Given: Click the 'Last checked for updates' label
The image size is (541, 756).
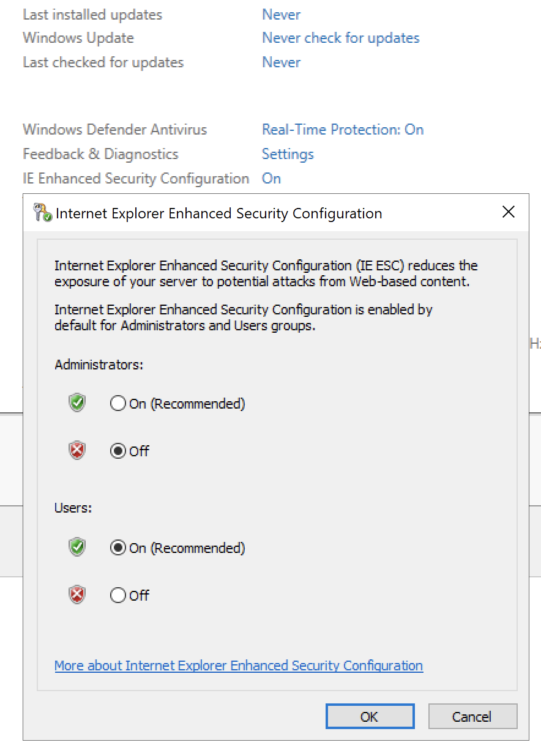Looking at the screenshot, I should pos(103,62).
